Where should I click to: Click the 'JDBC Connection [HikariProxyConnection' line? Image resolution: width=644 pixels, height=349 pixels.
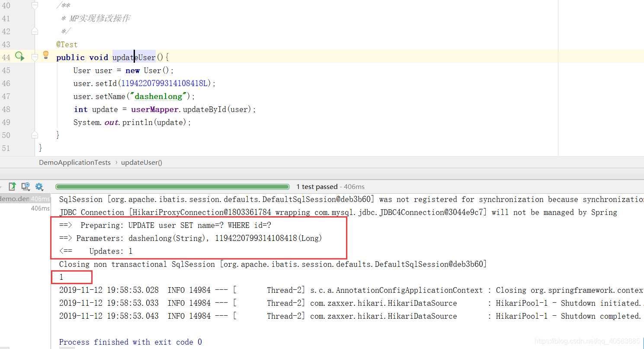point(338,212)
